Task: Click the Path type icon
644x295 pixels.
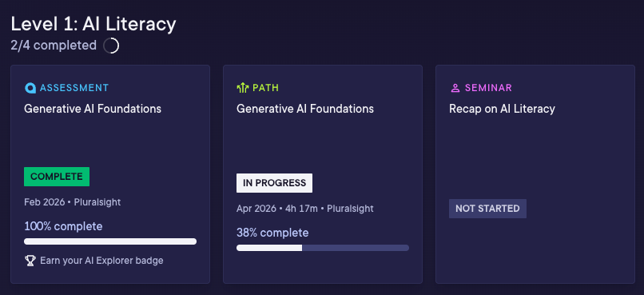Action: pos(243,87)
